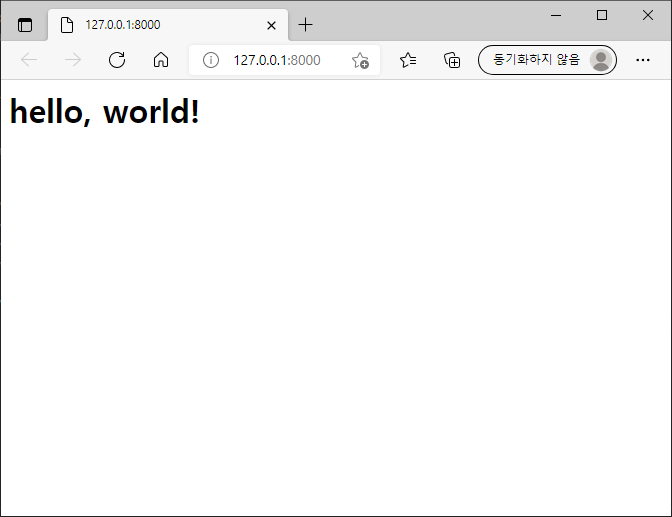Open the 동기화하지 않음 profile button
Screen dimensions: 672x517
coord(547,60)
